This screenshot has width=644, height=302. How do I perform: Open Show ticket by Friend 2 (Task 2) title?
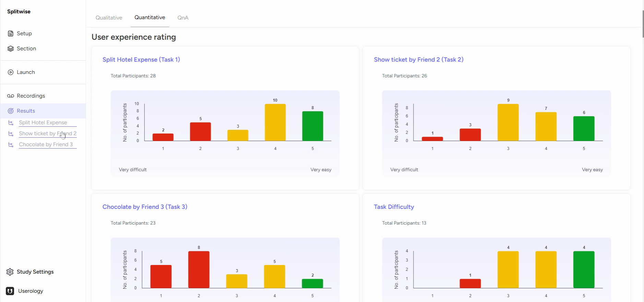coord(419,60)
